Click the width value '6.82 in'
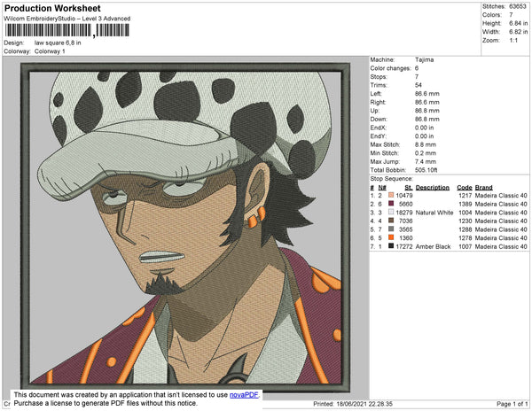This screenshot has height=411, width=532. tap(518, 32)
